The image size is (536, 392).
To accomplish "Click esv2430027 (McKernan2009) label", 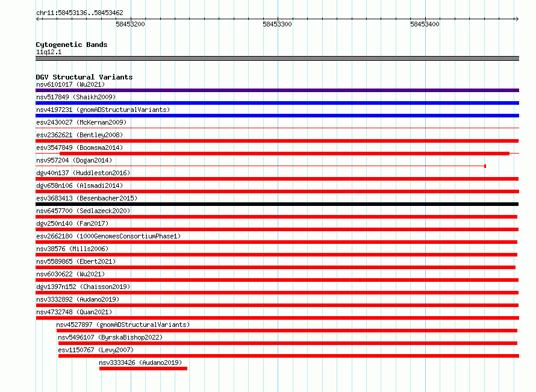I will 81,122.
